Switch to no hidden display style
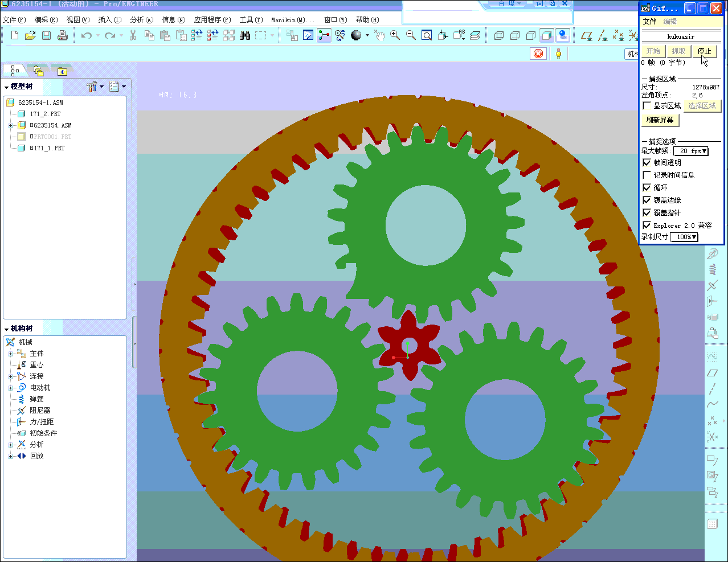The height and width of the screenshot is (562, 728). pyautogui.click(x=531, y=35)
